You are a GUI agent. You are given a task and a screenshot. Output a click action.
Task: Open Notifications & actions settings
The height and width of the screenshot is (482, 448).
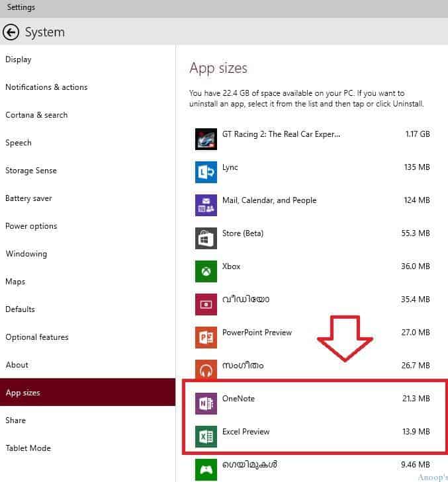pos(88,87)
